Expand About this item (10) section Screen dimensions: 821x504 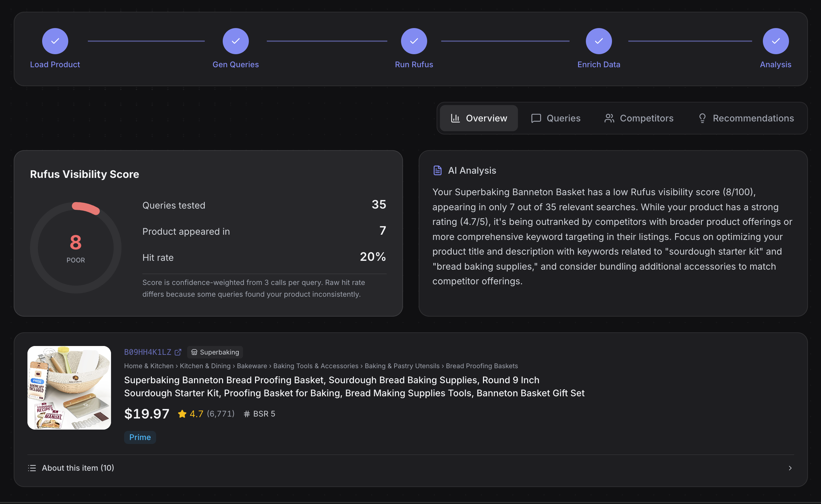click(x=78, y=468)
